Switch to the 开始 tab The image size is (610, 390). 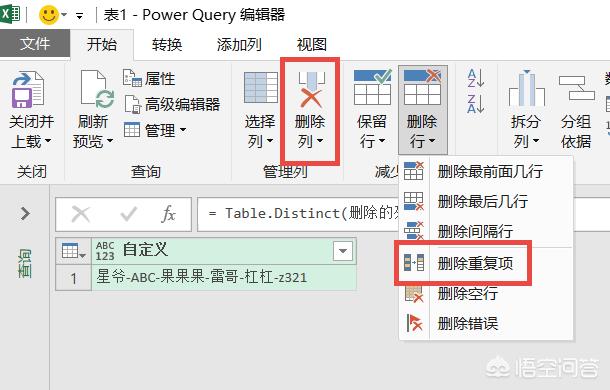pos(102,44)
